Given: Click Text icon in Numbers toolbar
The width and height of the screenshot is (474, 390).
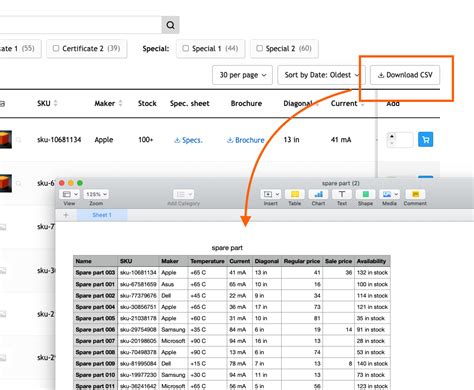Looking at the screenshot, I should coord(342,194).
